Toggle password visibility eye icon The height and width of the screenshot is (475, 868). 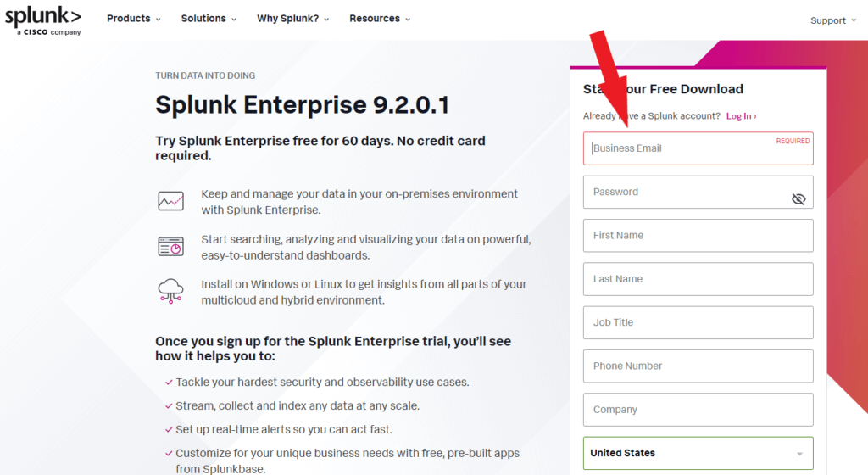point(798,198)
